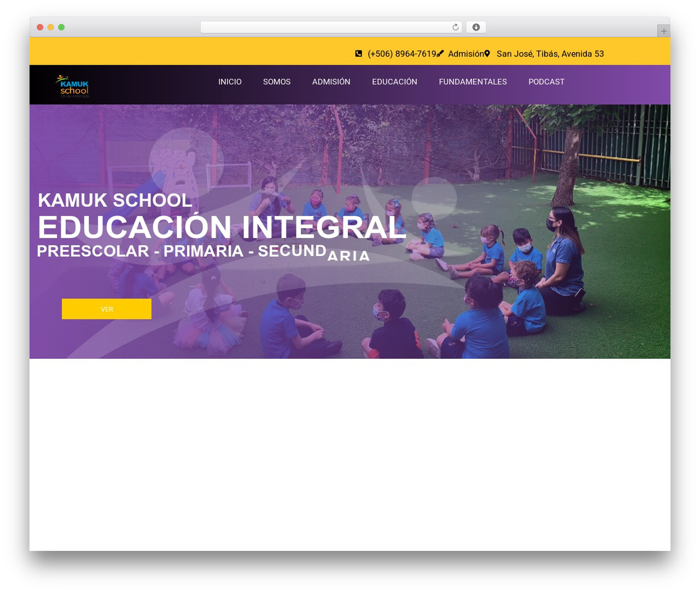This screenshot has width=700, height=593.
Task: Maximize window with green button
Action: pos(61,27)
